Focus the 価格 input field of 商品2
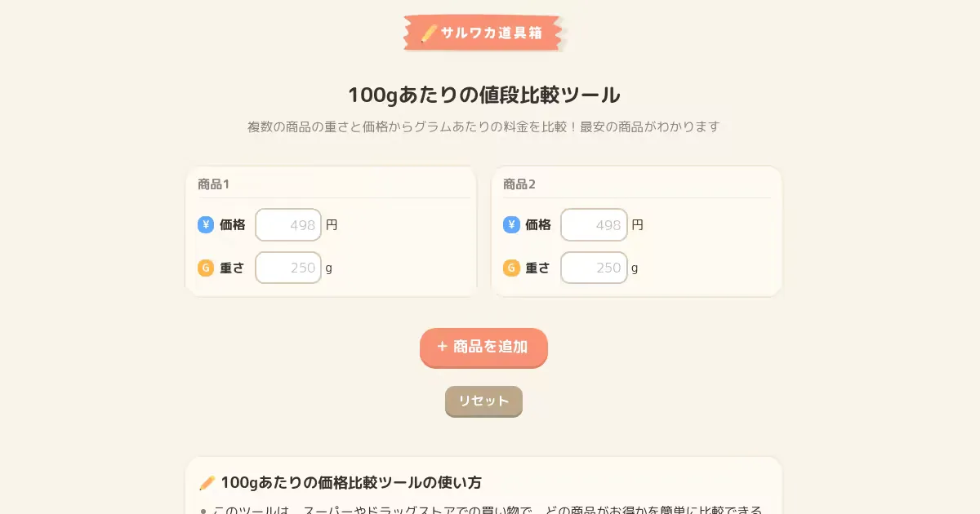This screenshot has width=980, height=514. click(594, 225)
